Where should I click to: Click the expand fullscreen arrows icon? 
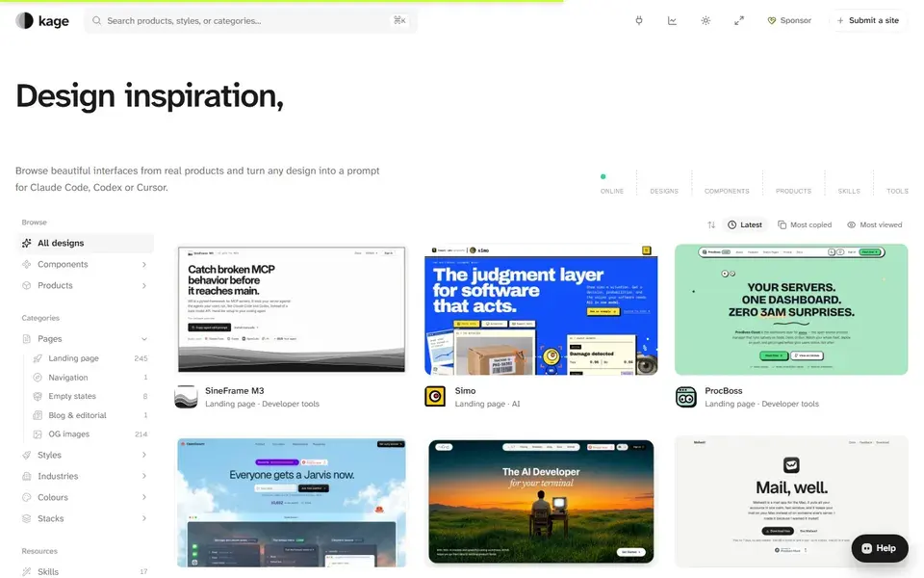[x=739, y=20]
